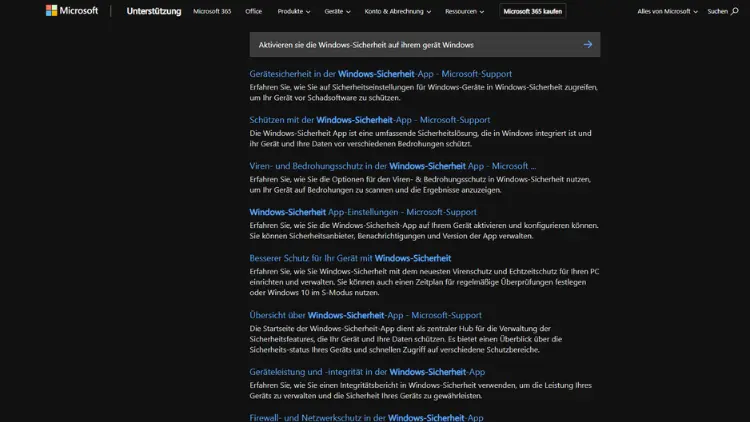Open the Firewall- und Netzwerkschutz result

click(x=366, y=417)
